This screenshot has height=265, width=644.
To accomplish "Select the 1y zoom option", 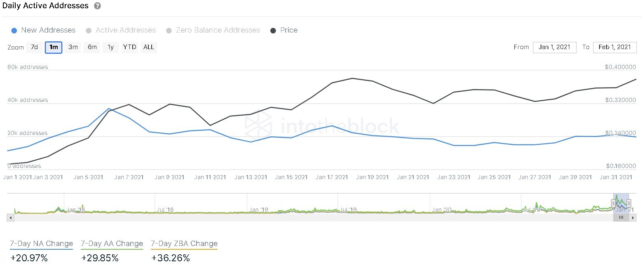I will pos(111,47).
